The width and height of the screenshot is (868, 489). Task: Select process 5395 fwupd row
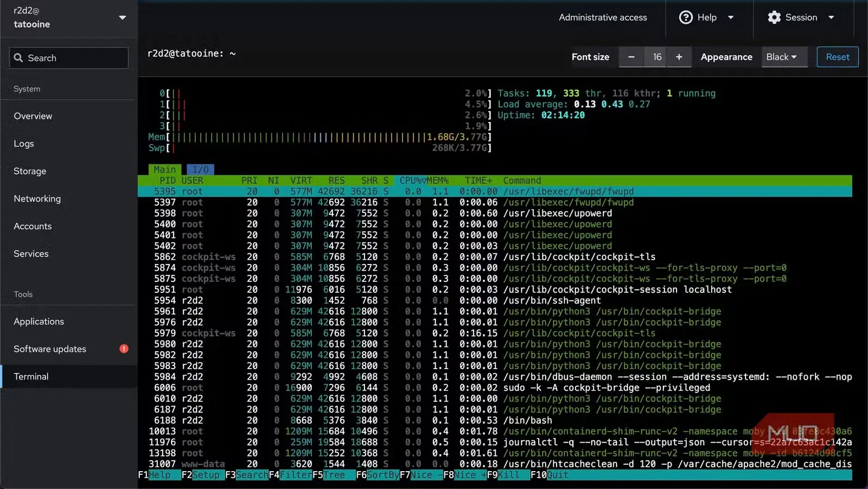[495, 191]
